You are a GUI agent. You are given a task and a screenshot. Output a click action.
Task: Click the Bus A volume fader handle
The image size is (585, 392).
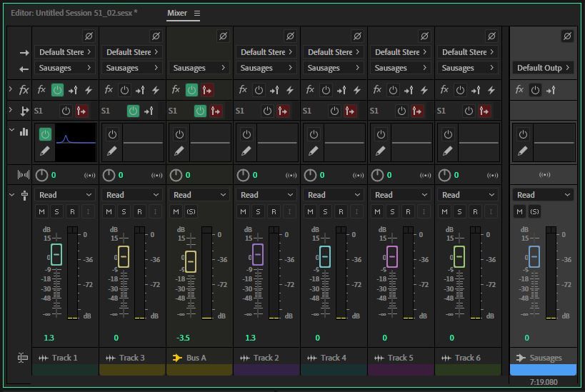click(x=191, y=261)
